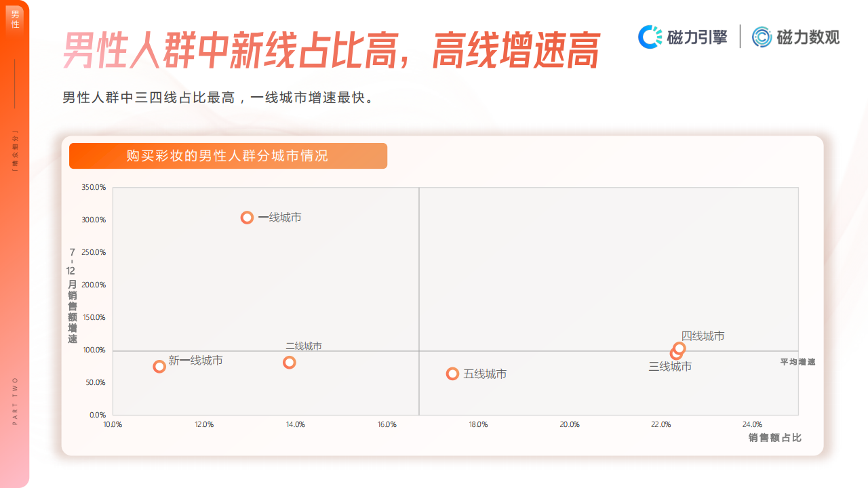Image resolution: width=868 pixels, height=488 pixels.
Task: Click the subtitle sentence below the headline
Action: 218,98
